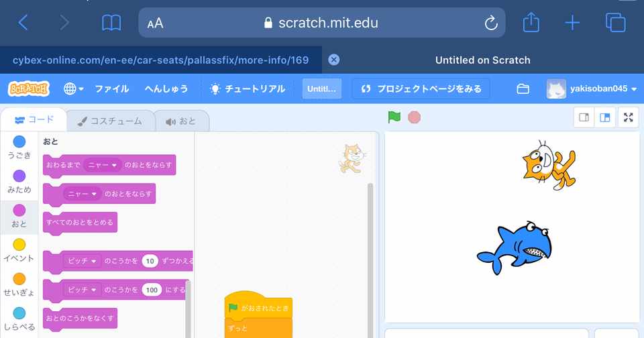The width and height of the screenshot is (644, 338).
Task: Select the みため block category
Action: point(19,182)
